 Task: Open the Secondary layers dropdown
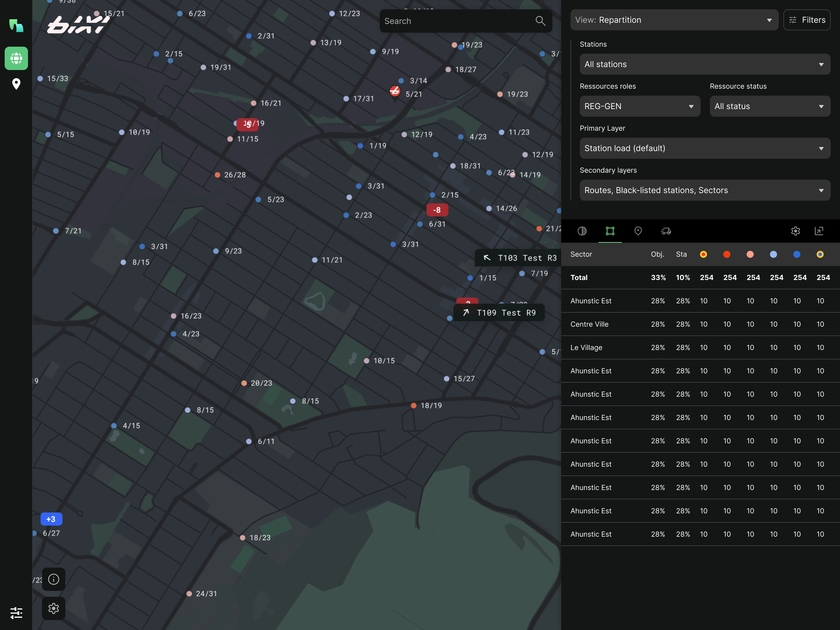point(705,190)
